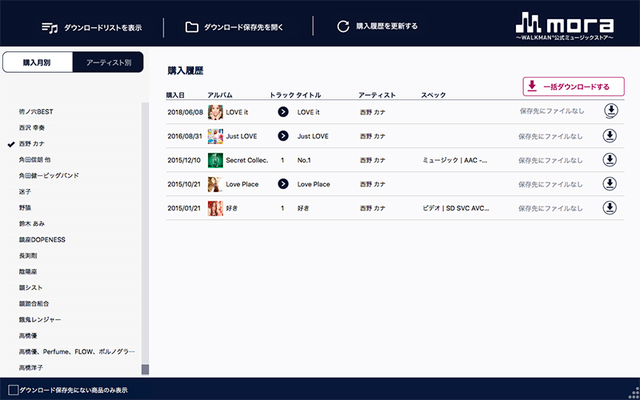The height and width of the screenshot is (400, 640).
Task: Click 一括ダウンロードする bulk download button
Action: click(573, 87)
